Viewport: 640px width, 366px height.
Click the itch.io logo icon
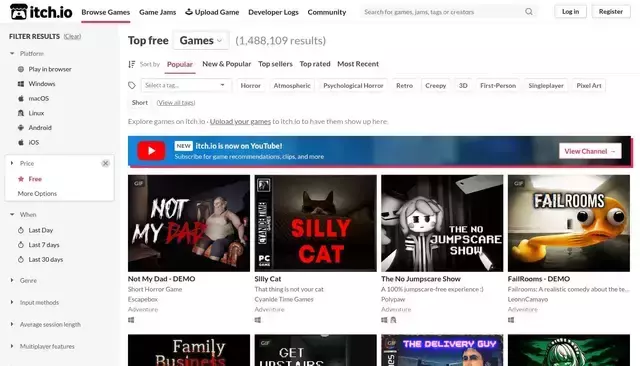18,12
